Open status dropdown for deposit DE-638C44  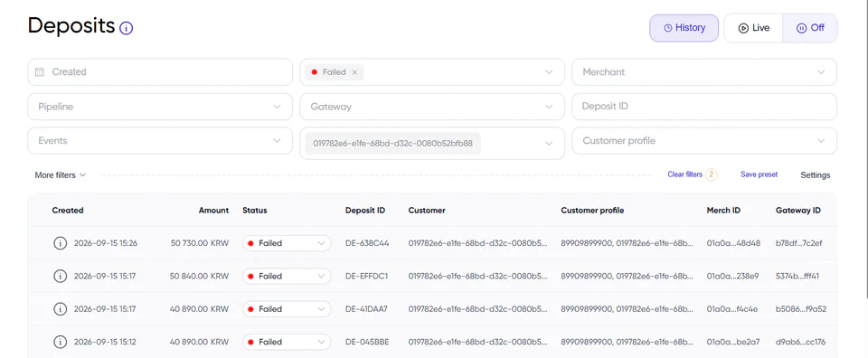[287, 243]
